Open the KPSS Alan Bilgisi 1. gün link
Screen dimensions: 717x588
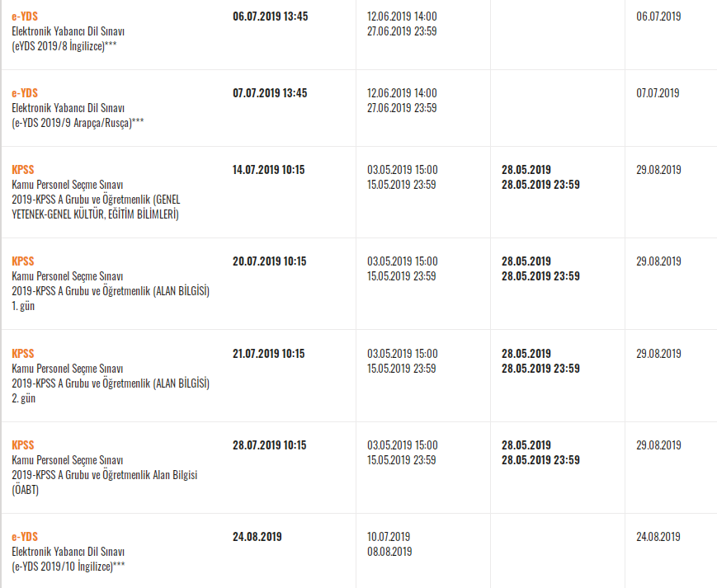pos(23,261)
